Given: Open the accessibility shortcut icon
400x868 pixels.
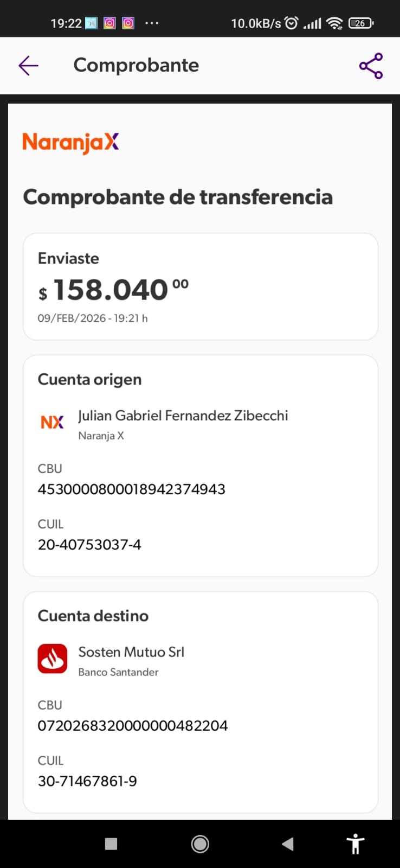Looking at the screenshot, I should coord(356,844).
